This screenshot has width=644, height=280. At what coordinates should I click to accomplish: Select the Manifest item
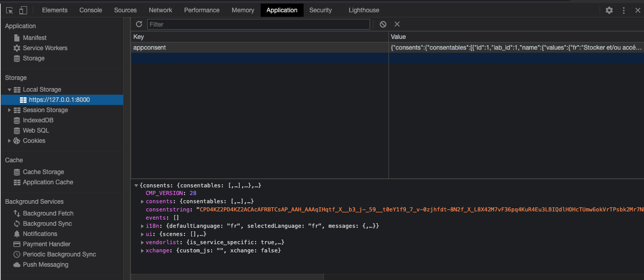point(35,38)
